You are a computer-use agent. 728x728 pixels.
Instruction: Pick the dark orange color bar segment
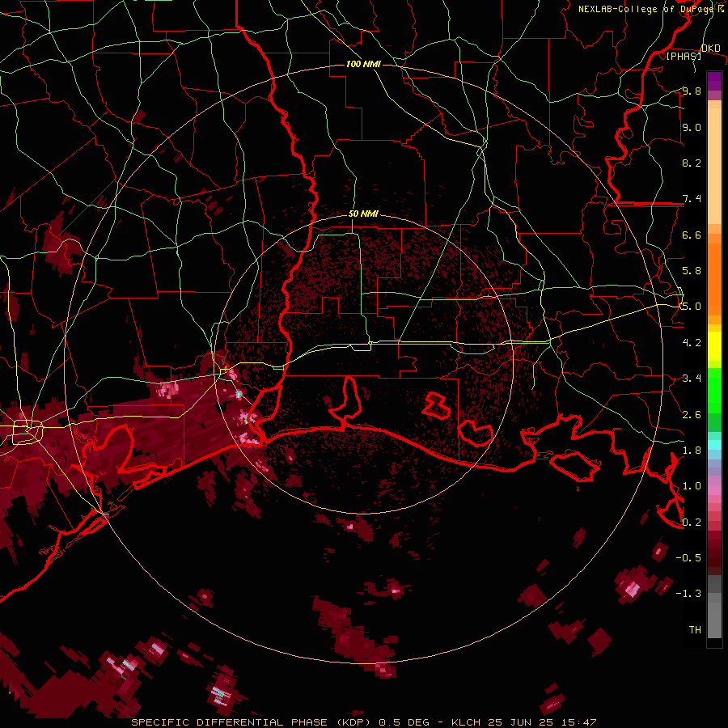pos(714,278)
